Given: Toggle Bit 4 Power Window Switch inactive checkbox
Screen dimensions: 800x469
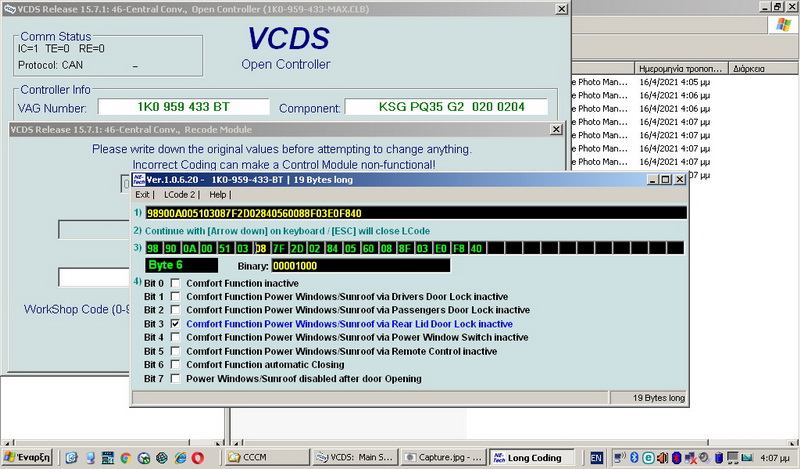Looking at the screenshot, I should tap(175, 337).
